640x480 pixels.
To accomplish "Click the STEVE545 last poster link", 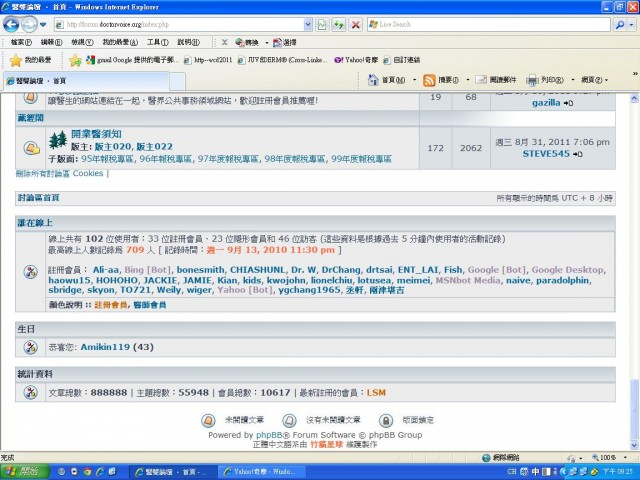I will [x=546, y=154].
